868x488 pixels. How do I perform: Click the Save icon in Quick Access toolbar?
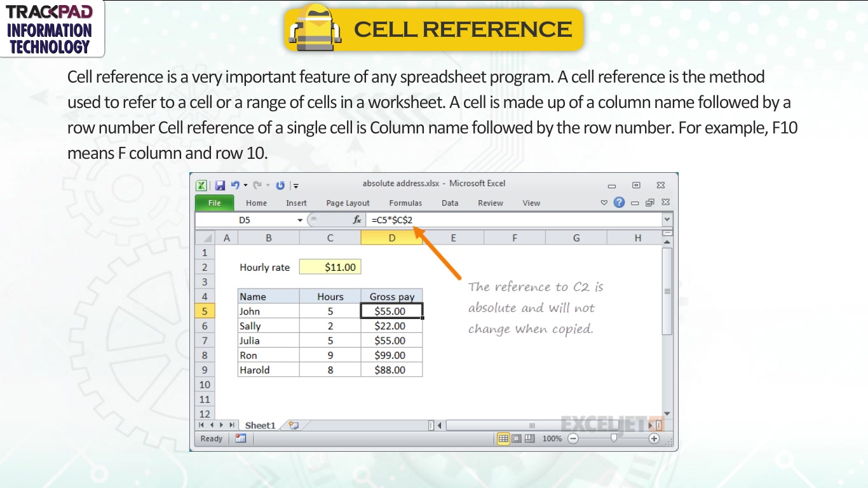pyautogui.click(x=220, y=186)
